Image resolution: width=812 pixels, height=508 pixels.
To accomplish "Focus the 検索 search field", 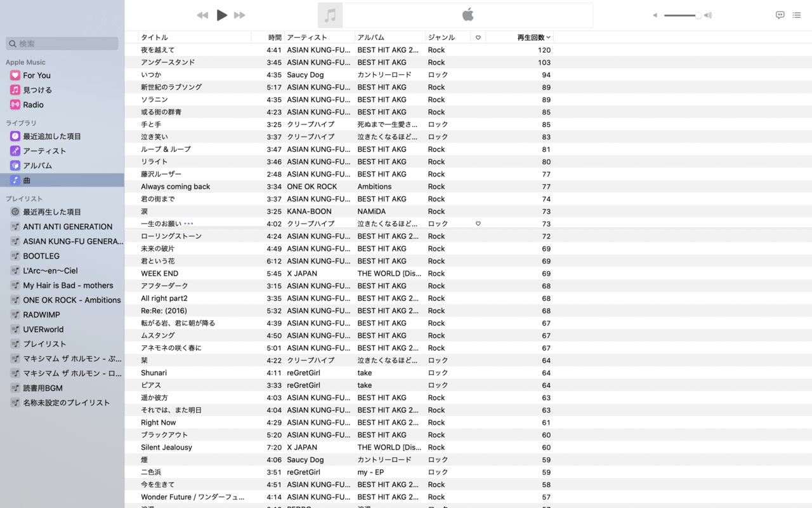I will [62, 44].
